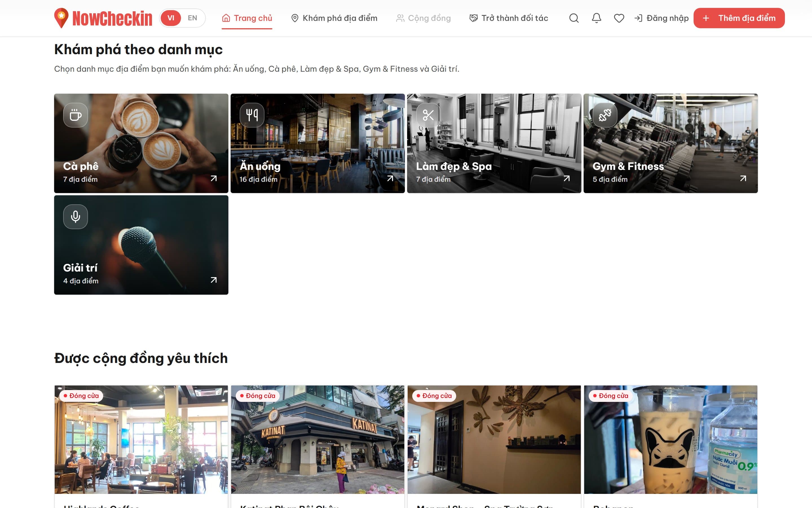Click the scissors icon on Làm đẹp & Spa
This screenshot has width=812, height=508.
click(429, 115)
